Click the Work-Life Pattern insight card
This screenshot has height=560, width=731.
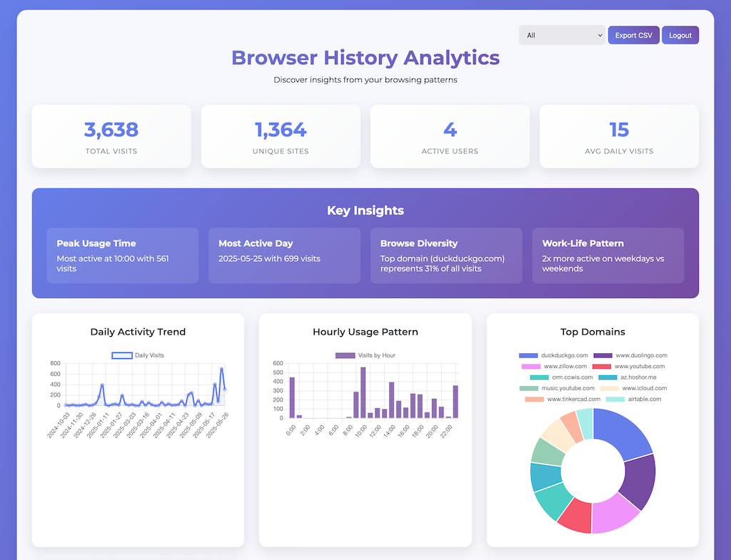tap(608, 255)
